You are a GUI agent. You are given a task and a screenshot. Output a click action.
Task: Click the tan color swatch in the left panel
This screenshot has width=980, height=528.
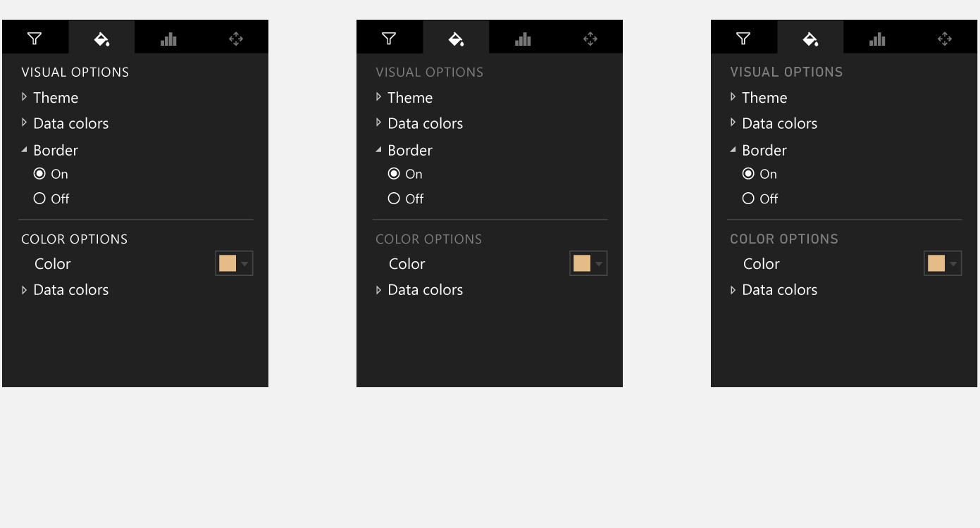pyautogui.click(x=228, y=263)
